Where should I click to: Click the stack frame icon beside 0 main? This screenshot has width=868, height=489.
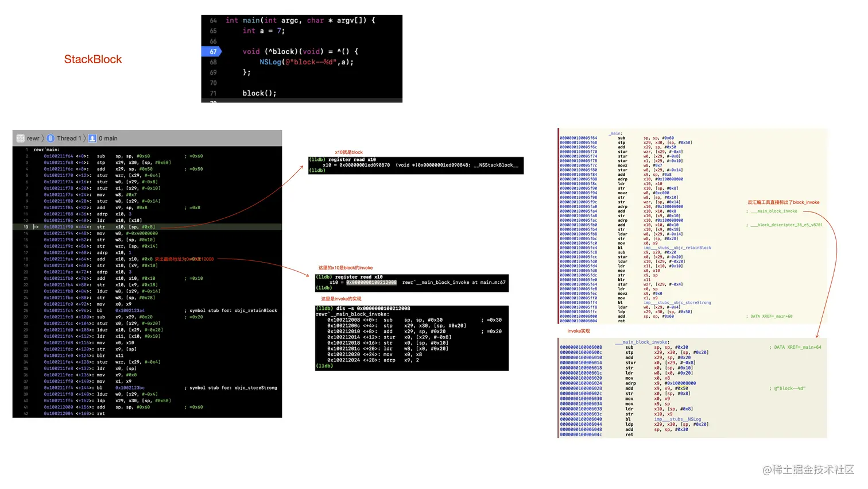click(93, 138)
